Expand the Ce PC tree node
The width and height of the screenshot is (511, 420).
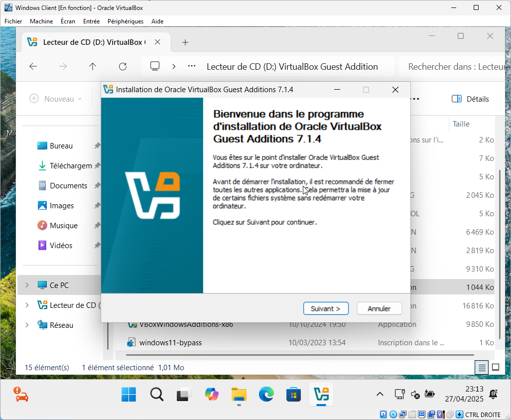click(x=27, y=285)
